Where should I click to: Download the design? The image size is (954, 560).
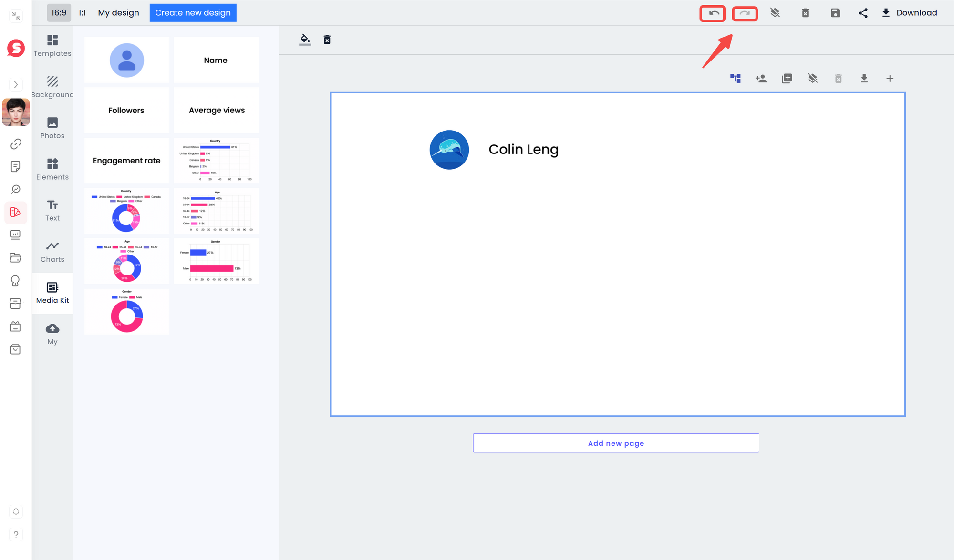909,13
